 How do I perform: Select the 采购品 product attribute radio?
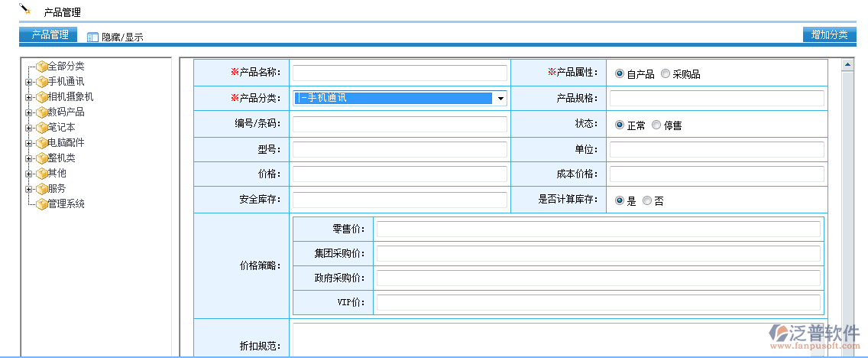pyautogui.click(x=666, y=74)
